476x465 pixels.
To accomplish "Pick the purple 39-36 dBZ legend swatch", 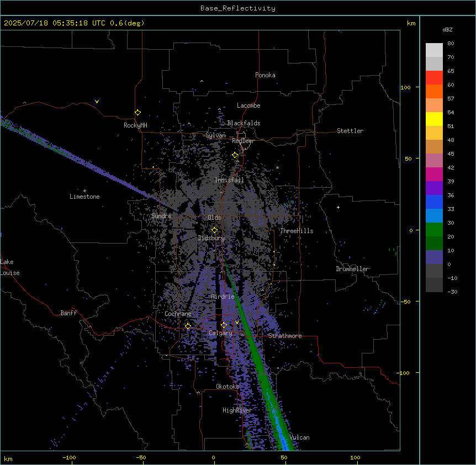I will (x=434, y=188).
